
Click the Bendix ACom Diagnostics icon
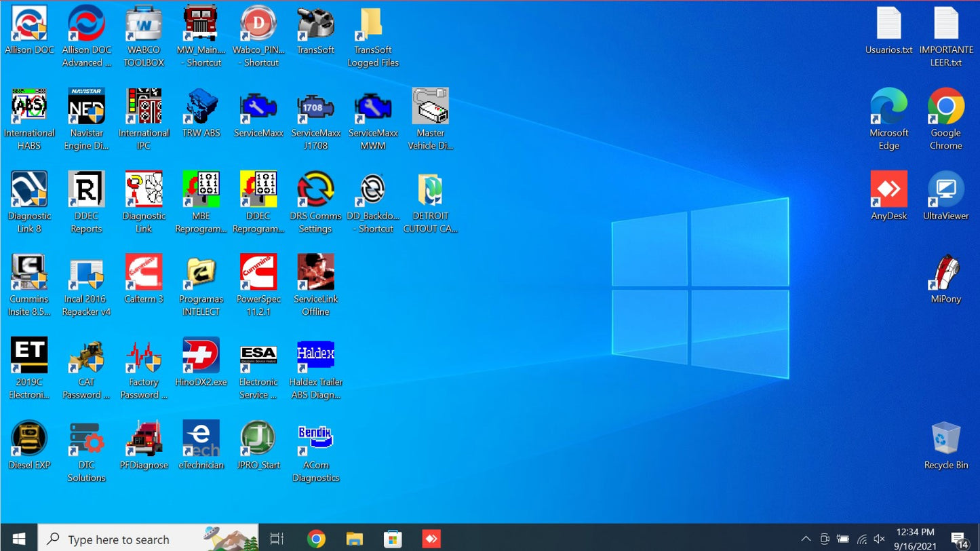[x=315, y=439]
